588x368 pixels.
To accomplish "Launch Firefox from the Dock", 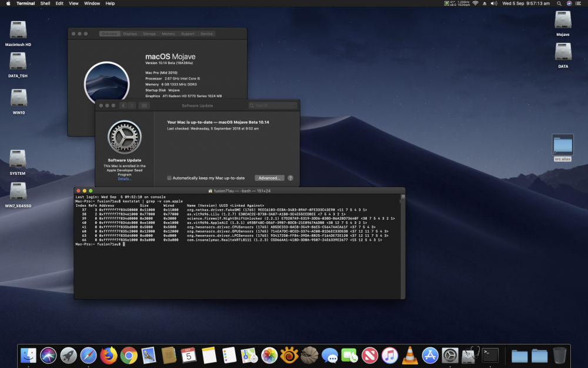I will 108,355.
